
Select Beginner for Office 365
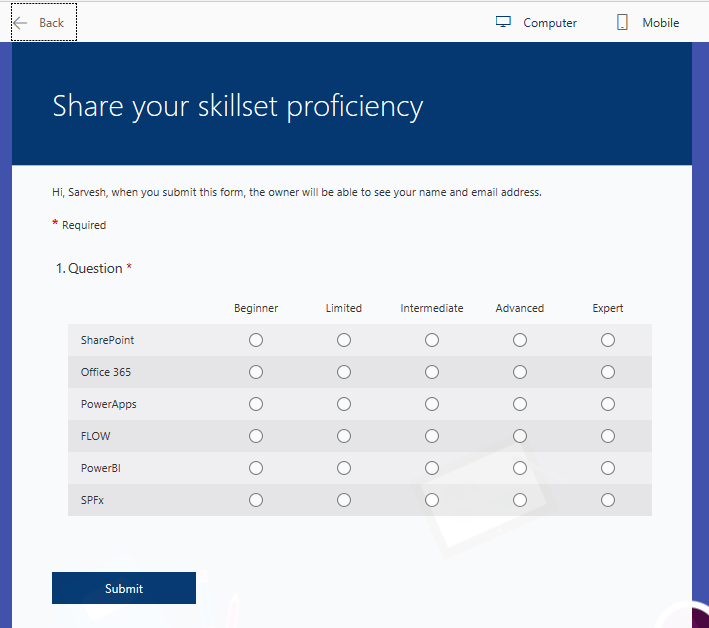[256, 372]
